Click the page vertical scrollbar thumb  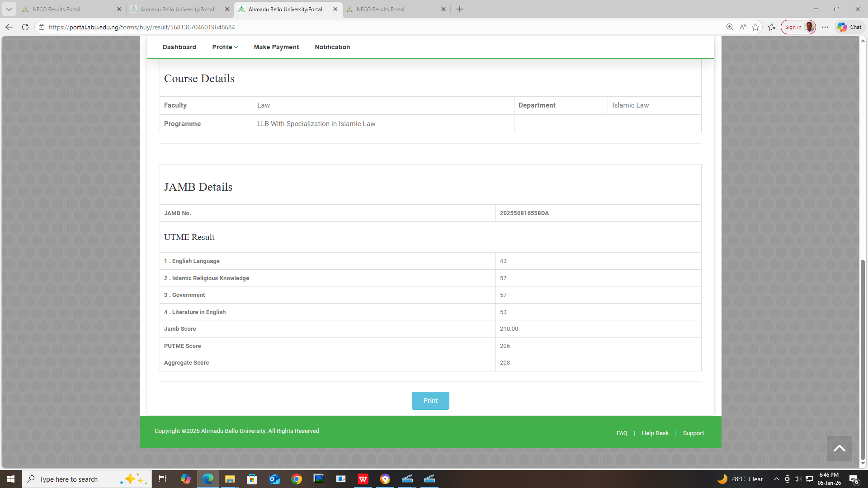point(863,359)
